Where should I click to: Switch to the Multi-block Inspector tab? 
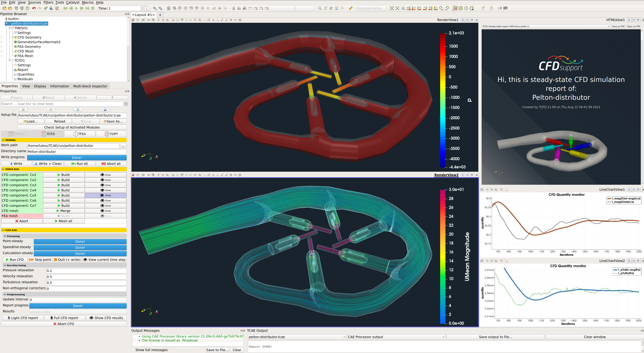click(x=90, y=86)
